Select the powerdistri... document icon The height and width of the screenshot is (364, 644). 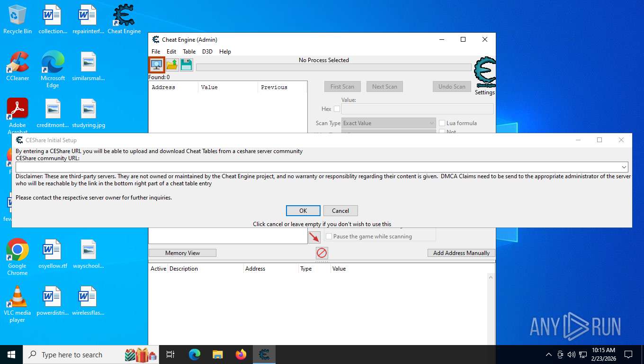pos(53,301)
